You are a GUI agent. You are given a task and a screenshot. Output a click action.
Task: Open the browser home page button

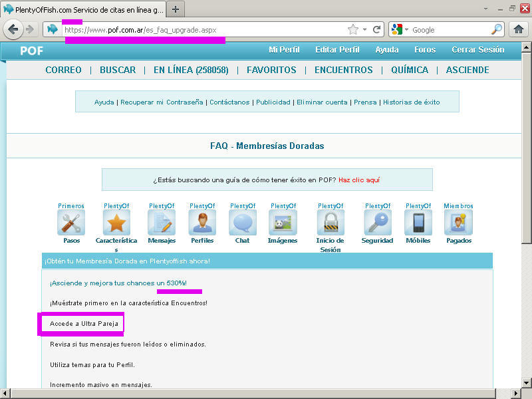[x=518, y=29]
